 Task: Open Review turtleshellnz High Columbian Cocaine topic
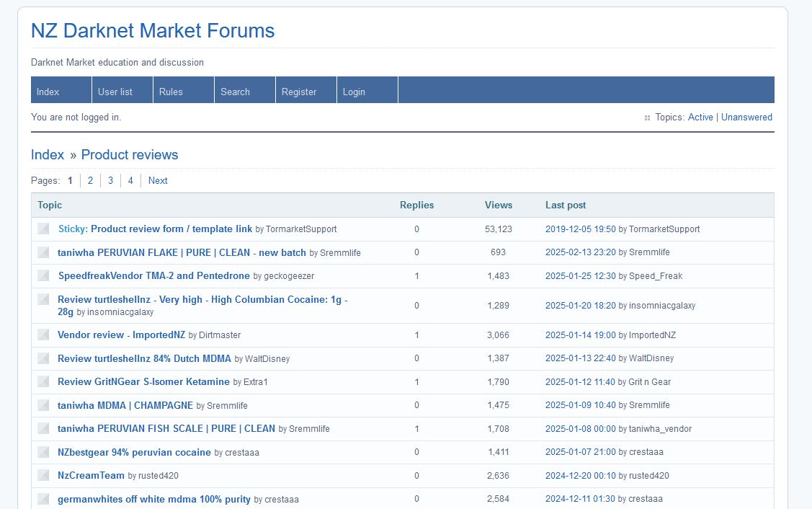202,305
